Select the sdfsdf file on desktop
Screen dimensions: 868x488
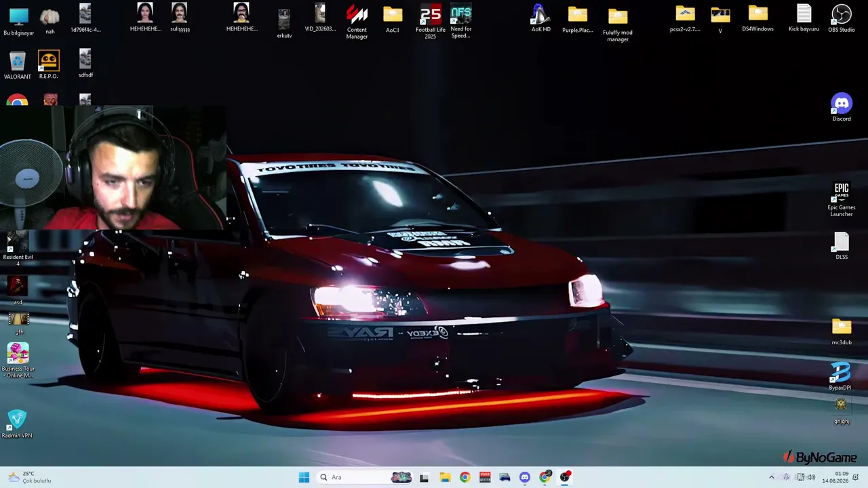point(85,64)
